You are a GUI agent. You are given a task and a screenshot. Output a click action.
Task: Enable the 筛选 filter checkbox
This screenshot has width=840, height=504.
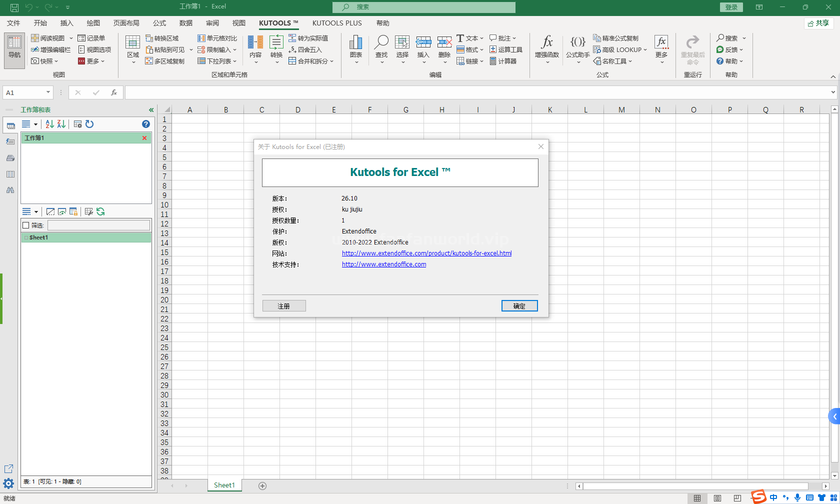[x=26, y=225]
